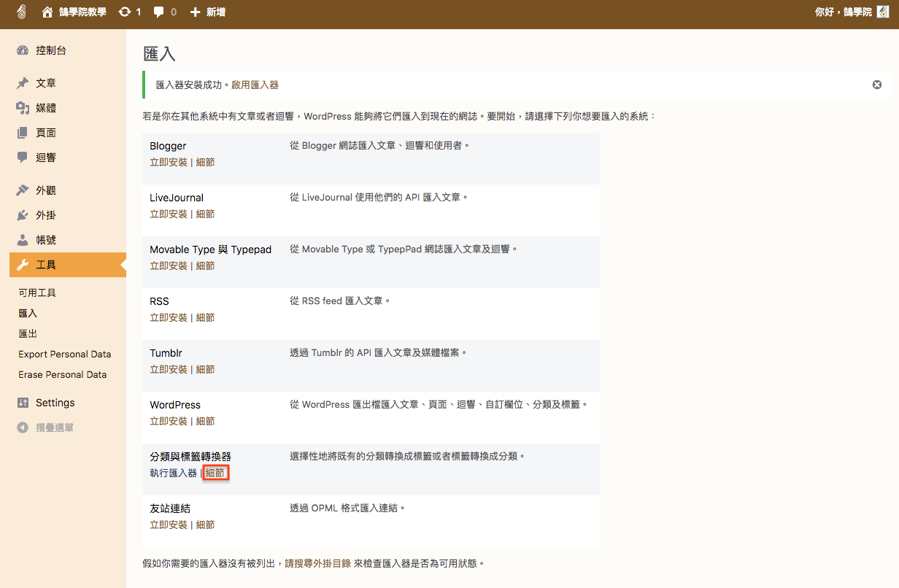Open comments bubble in admin bar

[x=165, y=12]
